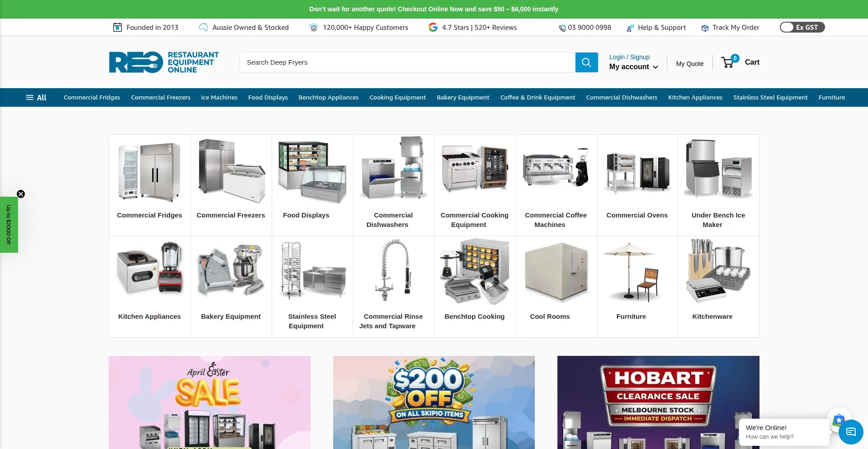Viewport: 868px width, 449px height.
Task: Open Stainless Steel Equipment category image
Action: [x=312, y=270]
